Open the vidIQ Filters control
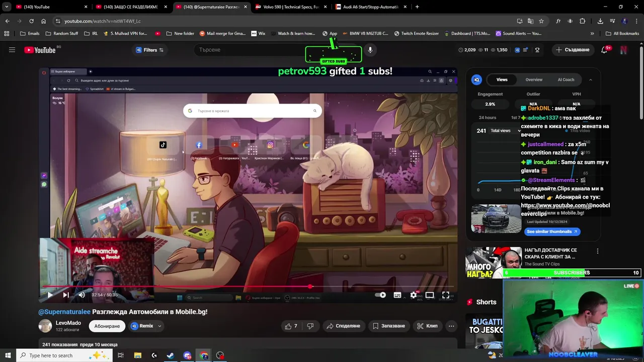The width and height of the screenshot is (644, 362). [x=150, y=50]
